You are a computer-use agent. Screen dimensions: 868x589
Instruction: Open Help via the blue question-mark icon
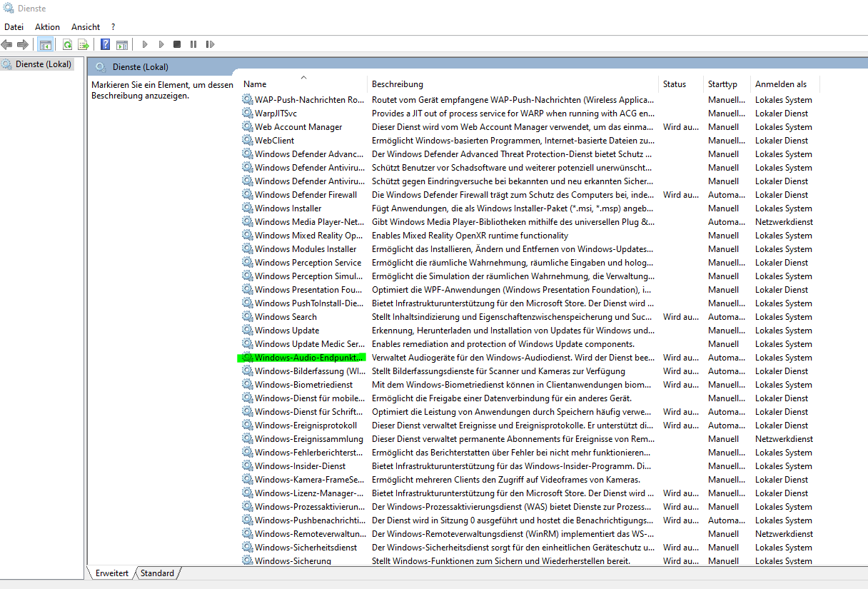tap(105, 44)
